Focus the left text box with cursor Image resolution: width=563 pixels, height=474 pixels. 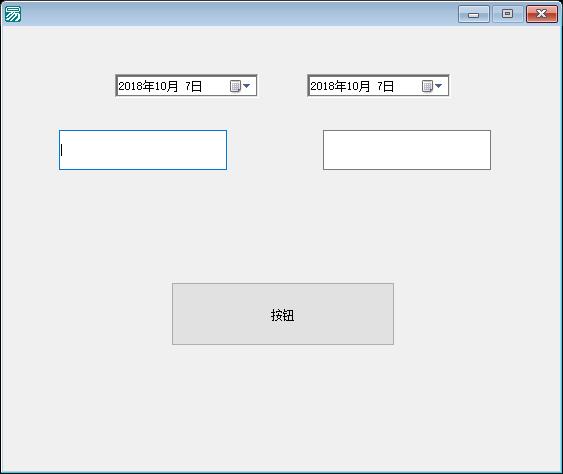143,150
